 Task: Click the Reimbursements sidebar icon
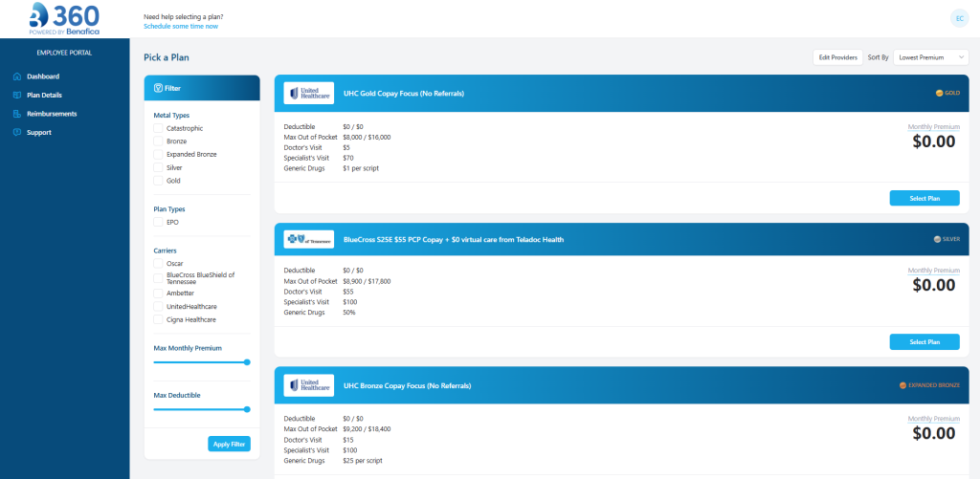pos(17,114)
